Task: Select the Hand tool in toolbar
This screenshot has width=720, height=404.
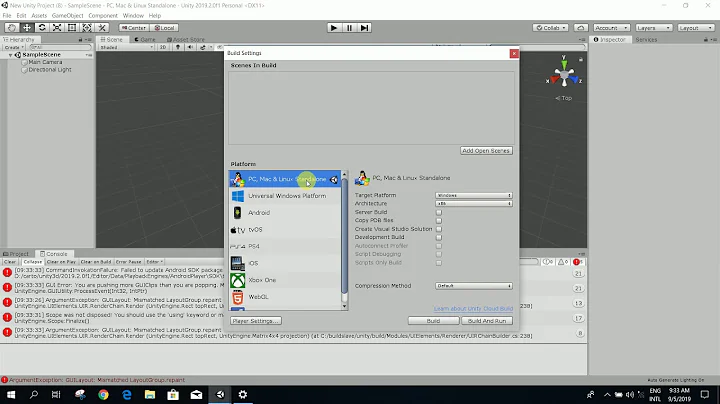Action: 12,28
